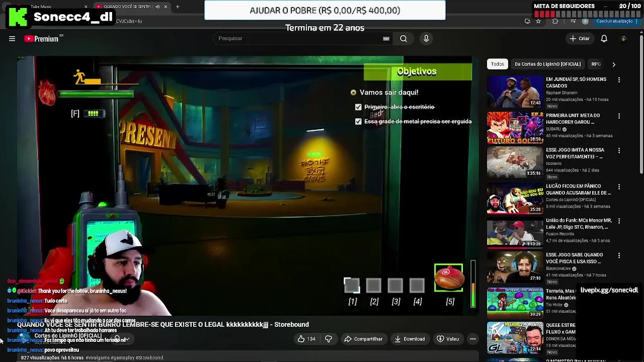Open options for União do Funk video

pyautogui.click(x=619, y=221)
